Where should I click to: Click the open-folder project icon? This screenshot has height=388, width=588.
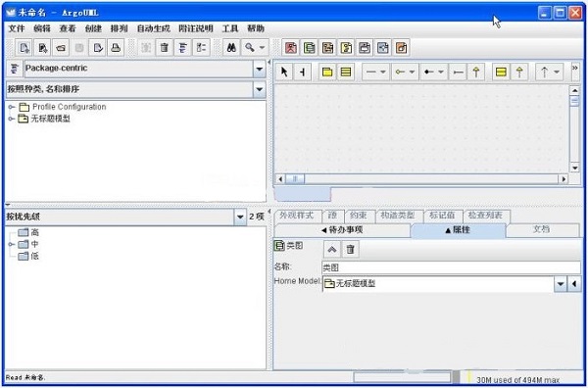61,48
